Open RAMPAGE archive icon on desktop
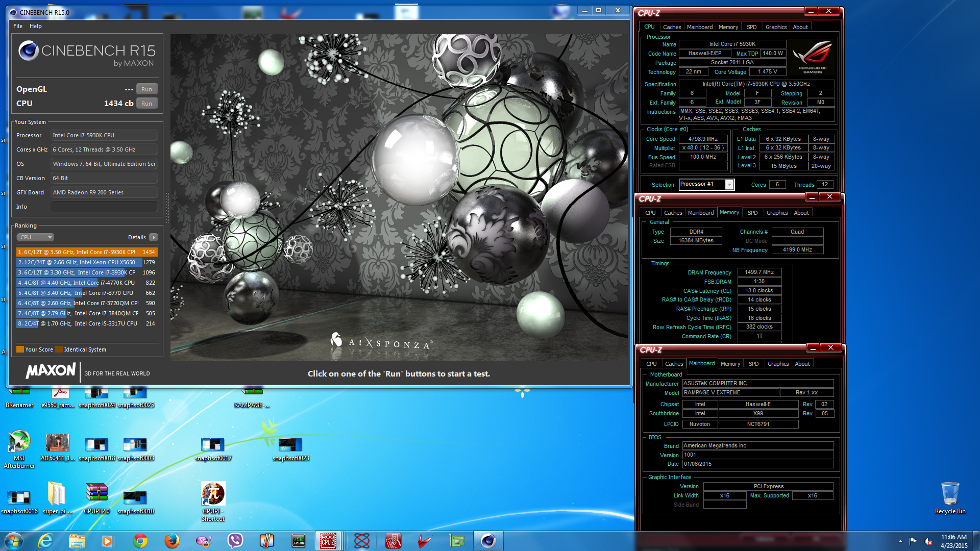This screenshot has width=980, height=551. [x=252, y=398]
